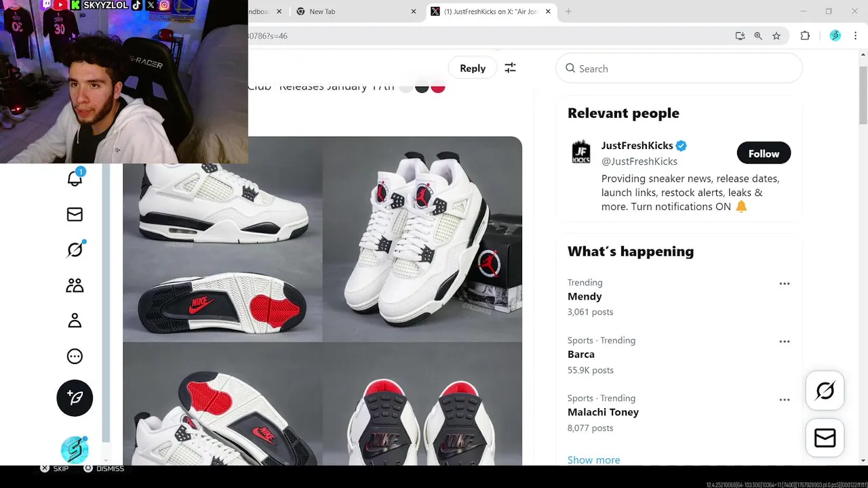This screenshot has height=488, width=868.
Task: Click the Search input field
Action: click(x=679, y=68)
